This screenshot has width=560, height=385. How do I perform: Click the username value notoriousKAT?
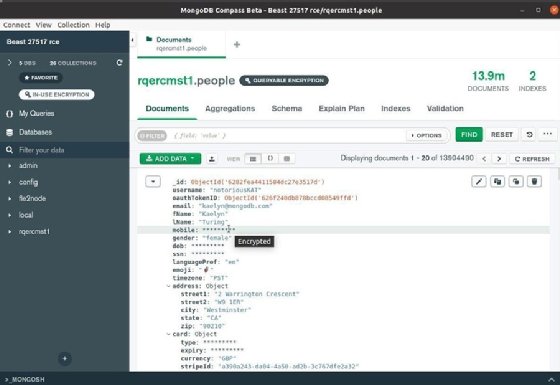pos(236,190)
